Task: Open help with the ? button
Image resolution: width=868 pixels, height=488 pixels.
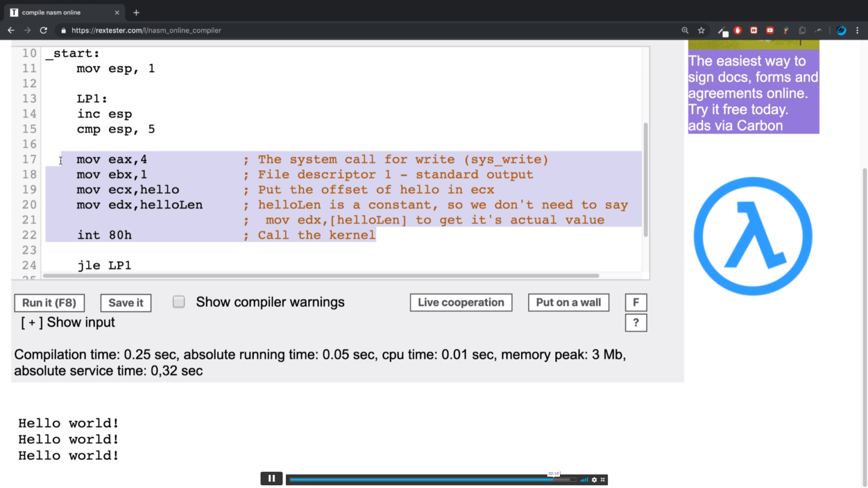Action: pos(636,323)
